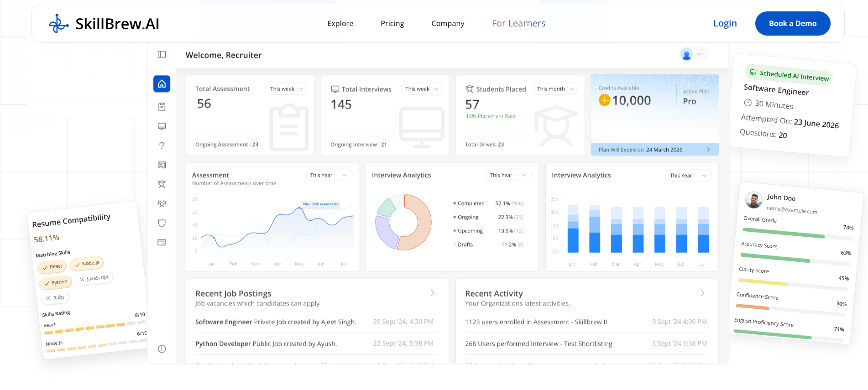Viewport: 868px width, 390px height.
Task: Select the graduate students sidebar icon
Action: coord(162,184)
